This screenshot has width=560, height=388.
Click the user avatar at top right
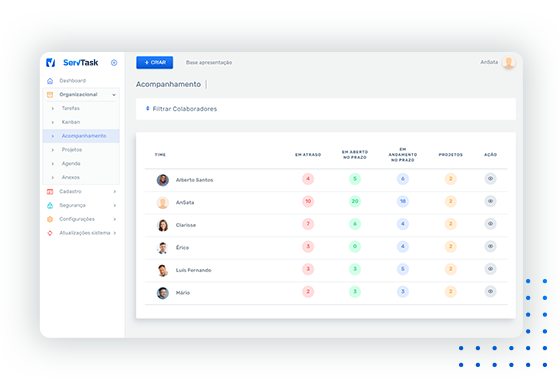pyautogui.click(x=508, y=63)
